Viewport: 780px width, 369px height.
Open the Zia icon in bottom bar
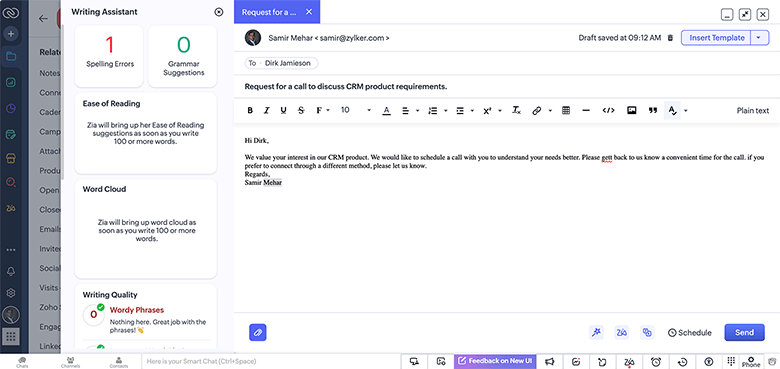coord(629,362)
